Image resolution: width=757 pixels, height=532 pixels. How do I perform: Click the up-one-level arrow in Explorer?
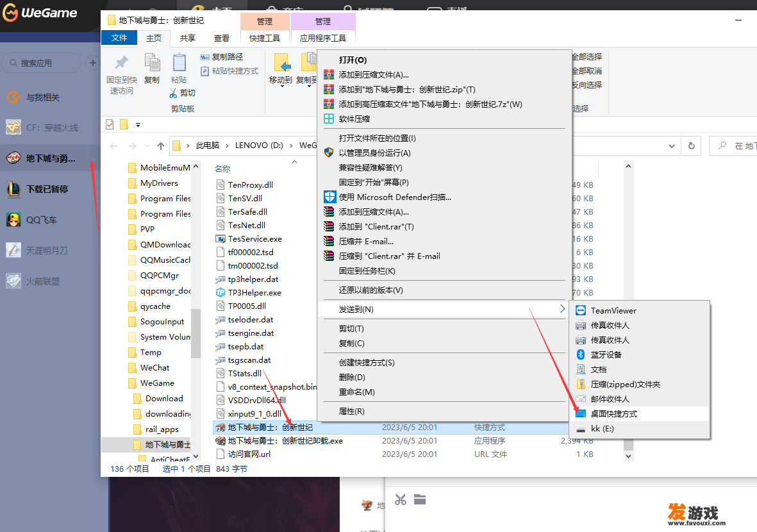[161, 145]
